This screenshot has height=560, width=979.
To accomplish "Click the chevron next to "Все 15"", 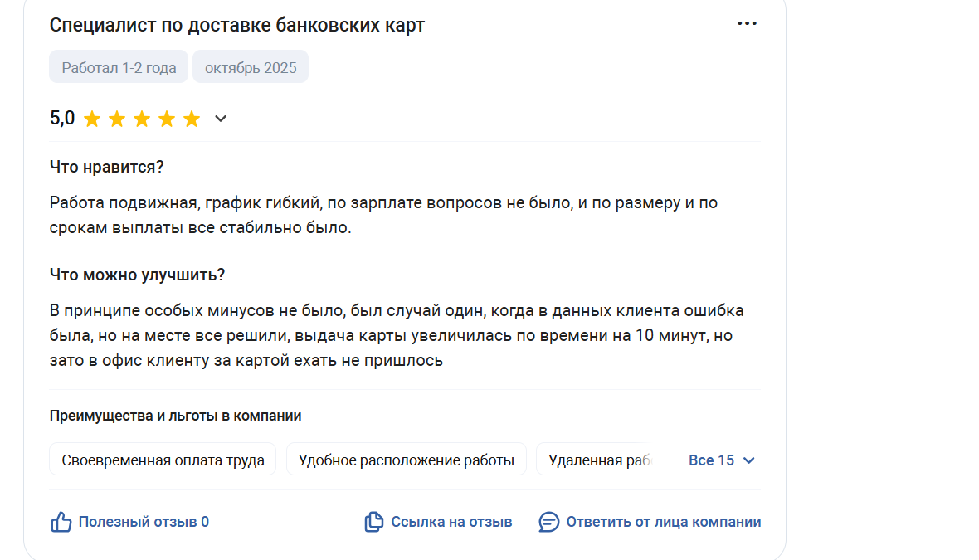I will [x=748, y=460].
